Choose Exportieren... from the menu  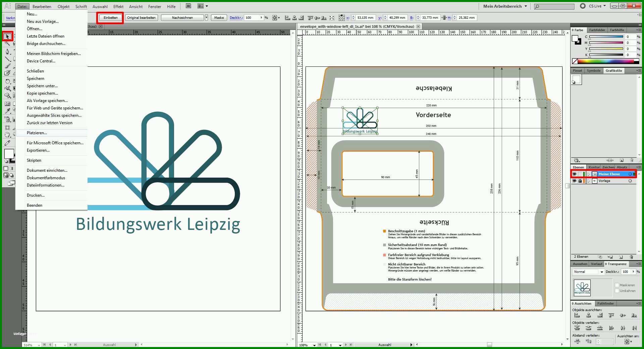click(38, 150)
